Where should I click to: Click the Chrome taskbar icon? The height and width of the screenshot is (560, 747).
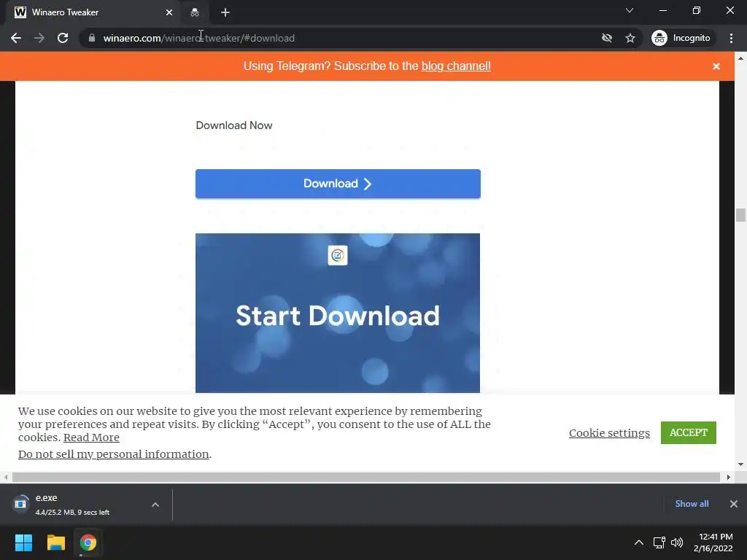pos(88,542)
